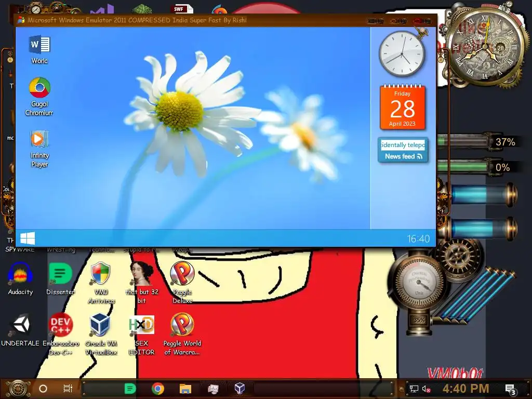Open the HxD SEX EDITOR shortcut
Viewport: 532px width, 399px height.
click(141, 335)
